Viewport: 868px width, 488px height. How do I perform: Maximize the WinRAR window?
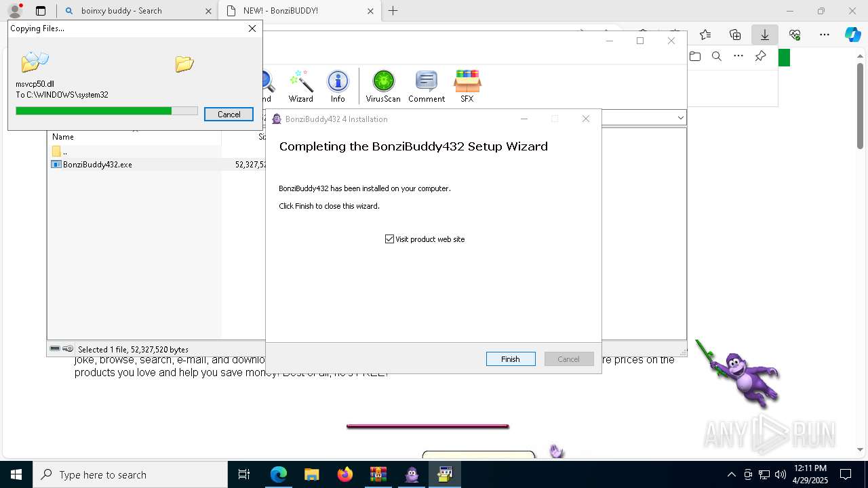click(x=639, y=41)
